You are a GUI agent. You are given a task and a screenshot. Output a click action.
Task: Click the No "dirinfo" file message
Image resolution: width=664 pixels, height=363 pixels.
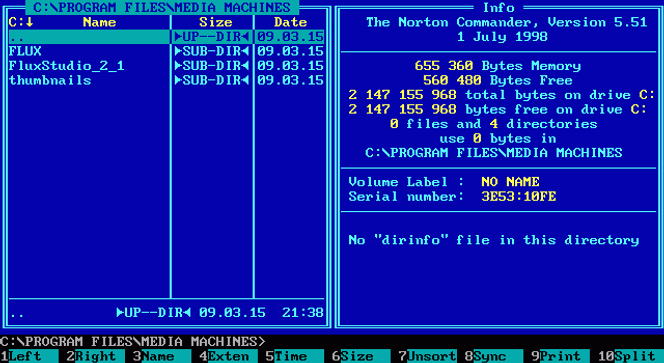click(494, 240)
